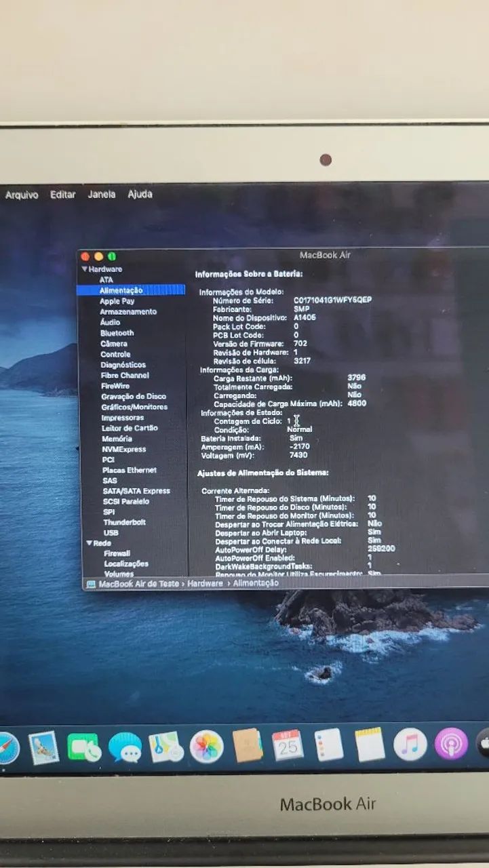Screen dimensions: 489x868
Task: Launch FaceTime from the Dock
Action: (84, 747)
